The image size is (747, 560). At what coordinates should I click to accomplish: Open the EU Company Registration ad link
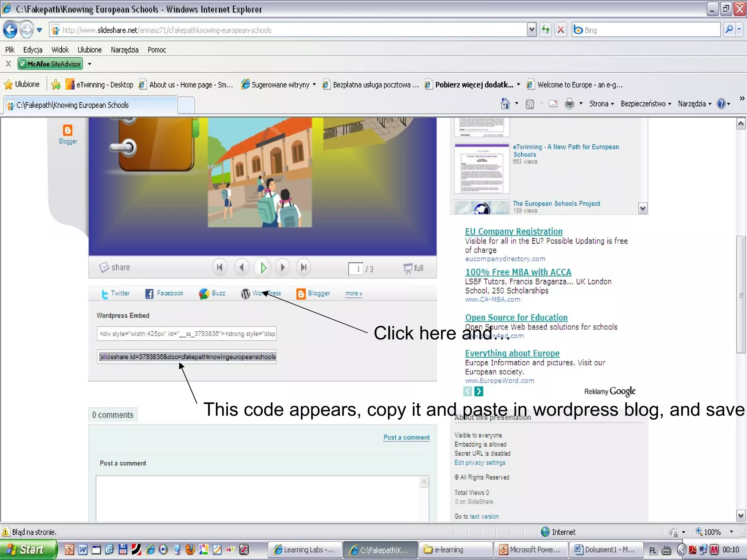click(x=513, y=232)
